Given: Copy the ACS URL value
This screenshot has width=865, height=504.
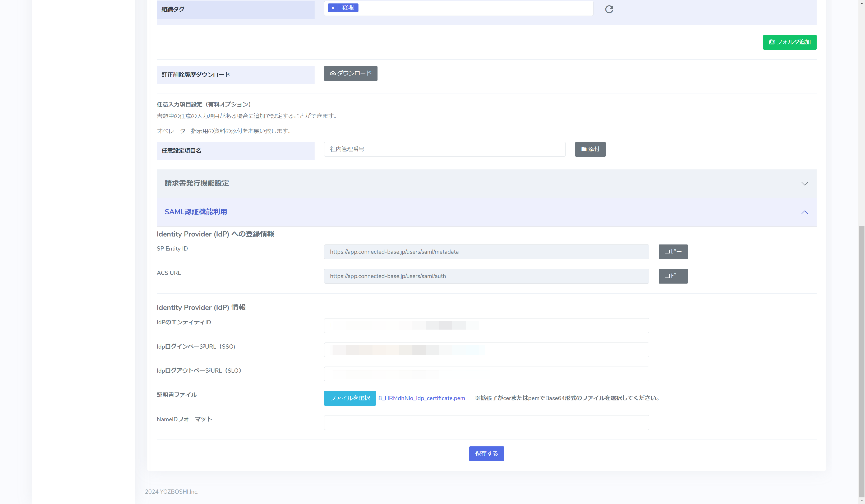Looking at the screenshot, I should coord(673,276).
